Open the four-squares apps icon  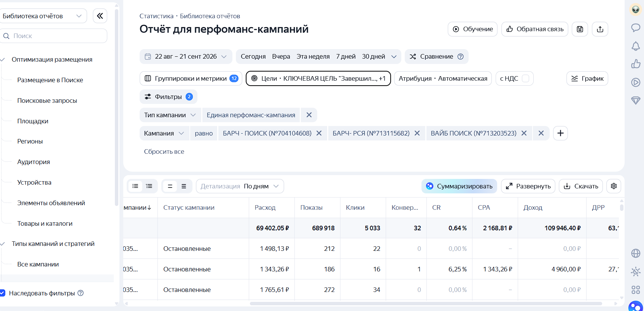pos(636,290)
